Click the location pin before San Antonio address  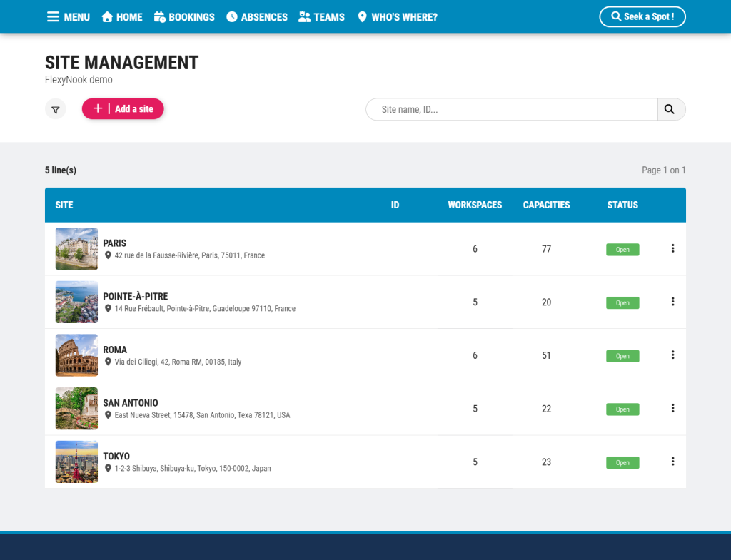pos(108,415)
